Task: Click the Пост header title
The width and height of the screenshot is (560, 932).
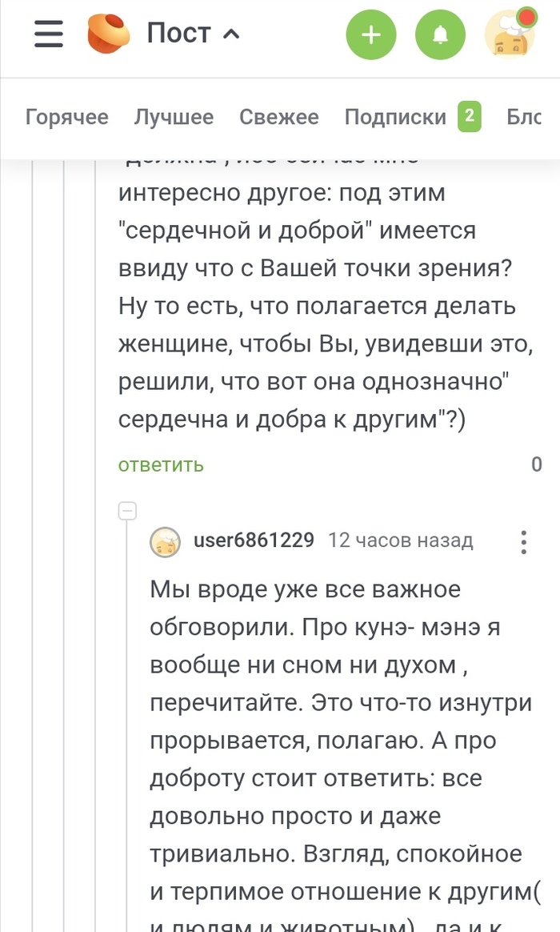Action: (178, 34)
